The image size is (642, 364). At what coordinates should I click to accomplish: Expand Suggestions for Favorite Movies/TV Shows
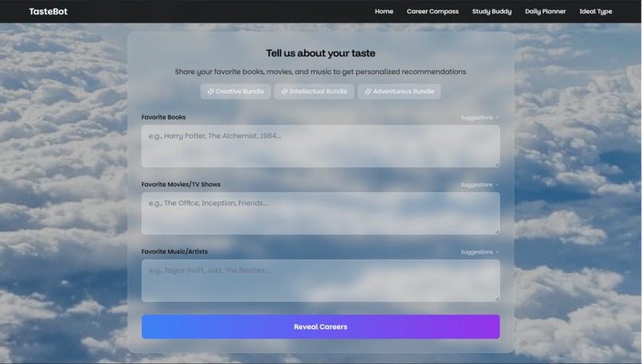[x=480, y=185]
